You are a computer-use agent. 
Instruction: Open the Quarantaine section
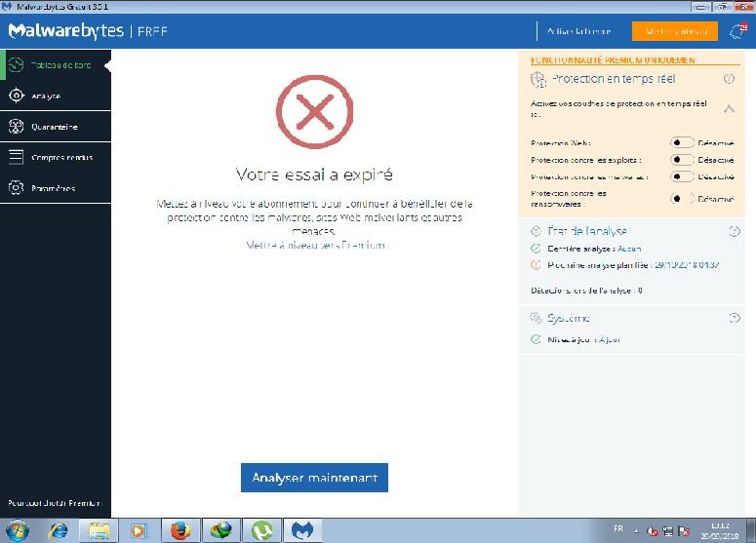pyautogui.click(x=56, y=126)
